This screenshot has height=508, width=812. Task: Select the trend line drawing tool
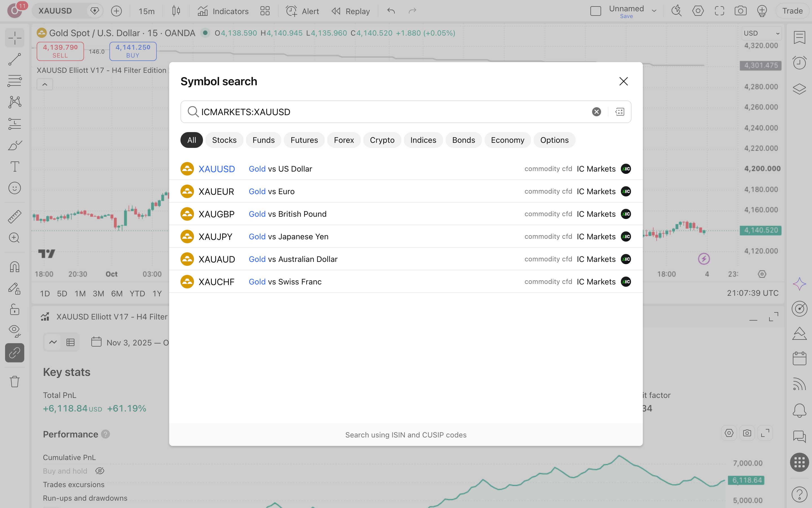(x=14, y=60)
